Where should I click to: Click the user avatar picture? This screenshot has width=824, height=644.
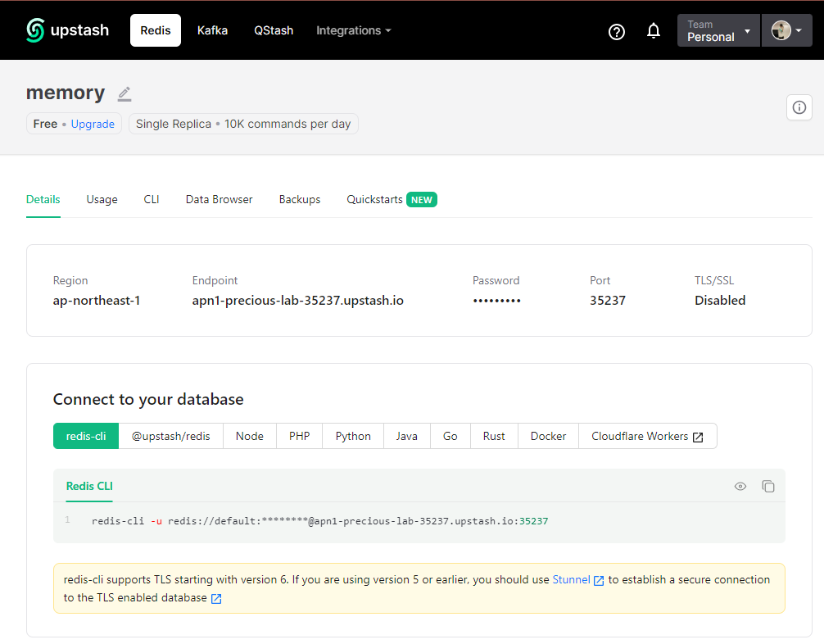click(x=781, y=30)
